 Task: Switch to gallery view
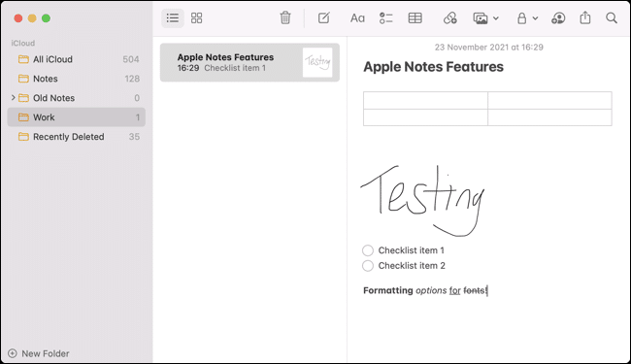point(197,18)
